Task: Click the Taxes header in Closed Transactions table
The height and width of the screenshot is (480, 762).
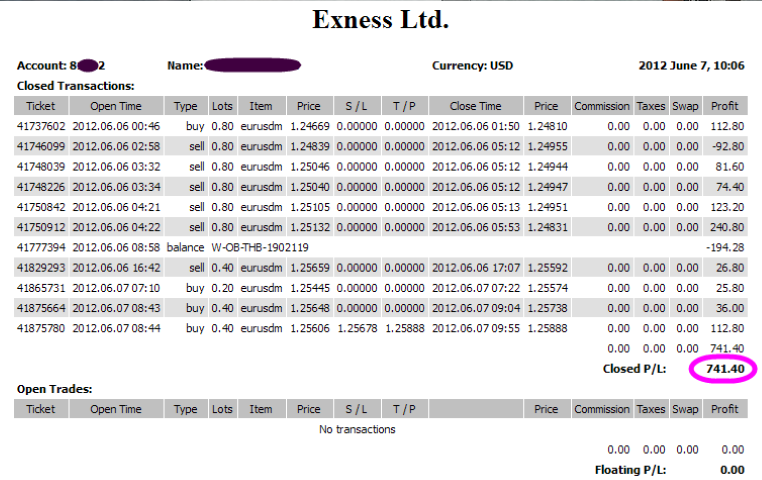Action: point(651,106)
